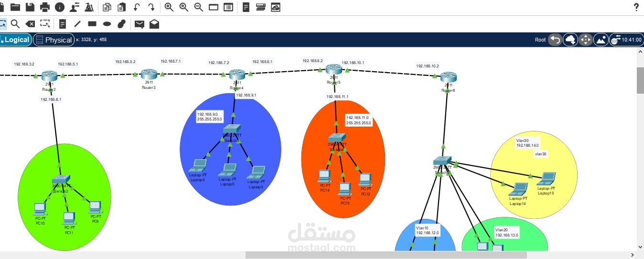
Task: Select the Router4 device
Action: click(236, 74)
